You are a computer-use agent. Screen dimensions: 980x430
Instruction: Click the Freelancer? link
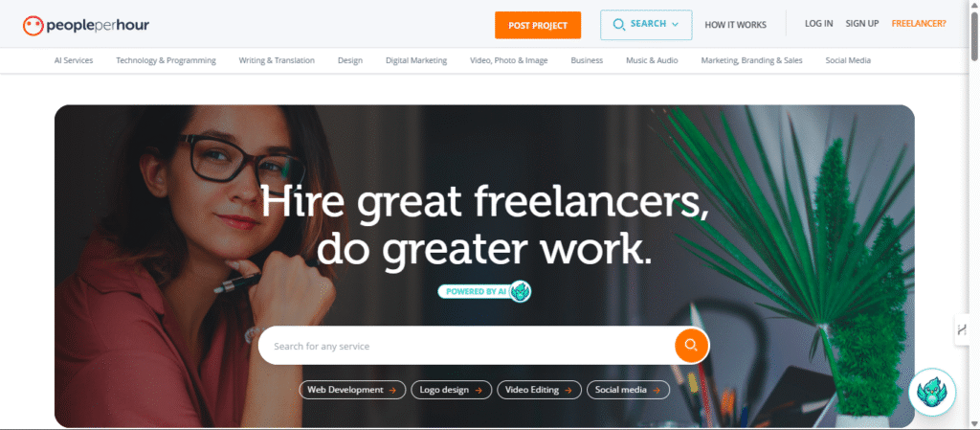[x=919, y=24]
